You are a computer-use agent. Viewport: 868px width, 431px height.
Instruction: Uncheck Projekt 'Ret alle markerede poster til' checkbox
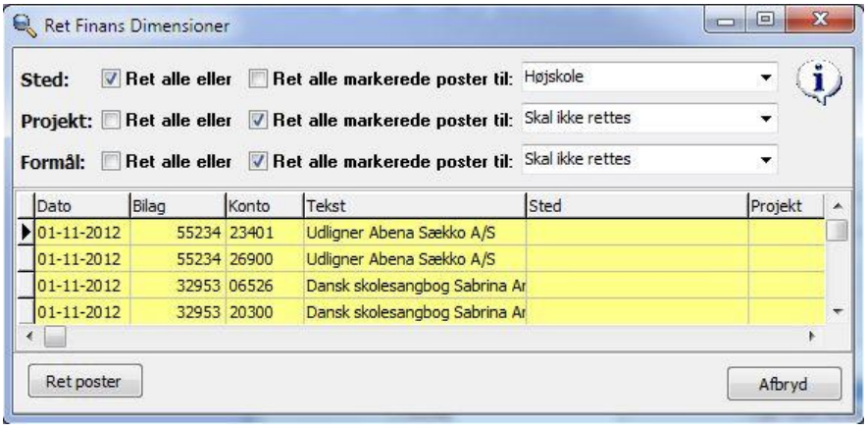tap(257, 120)
